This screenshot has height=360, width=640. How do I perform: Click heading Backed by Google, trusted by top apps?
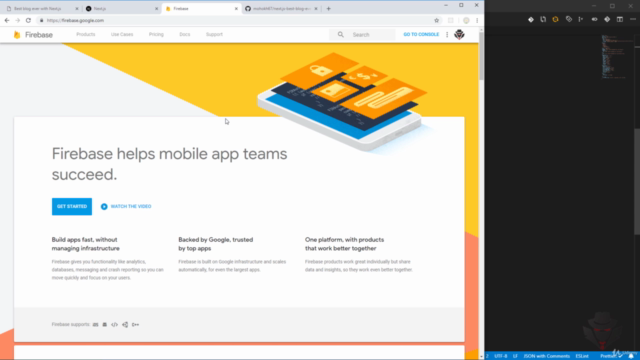[216, 244]
